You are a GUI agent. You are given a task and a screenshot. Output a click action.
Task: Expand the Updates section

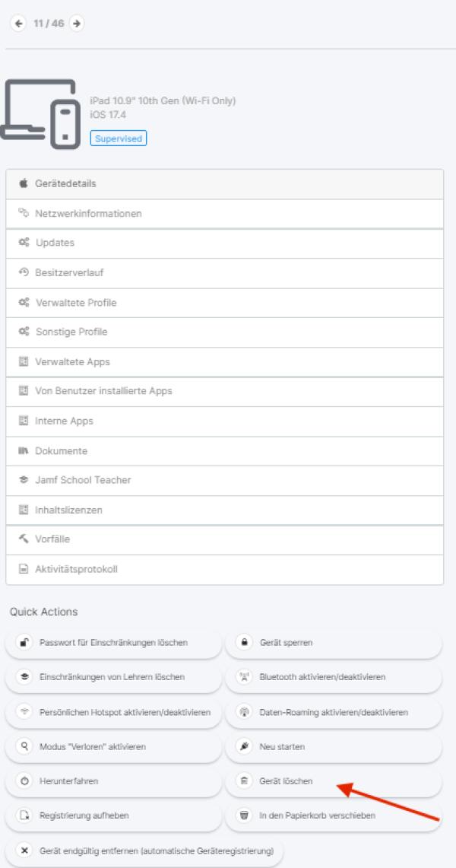[x=224, y=243]
